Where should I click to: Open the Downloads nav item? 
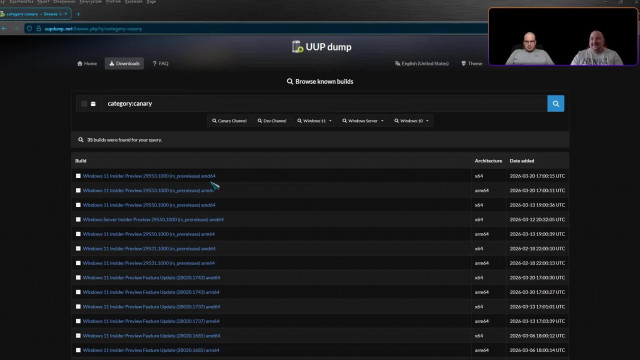[124, 64]
